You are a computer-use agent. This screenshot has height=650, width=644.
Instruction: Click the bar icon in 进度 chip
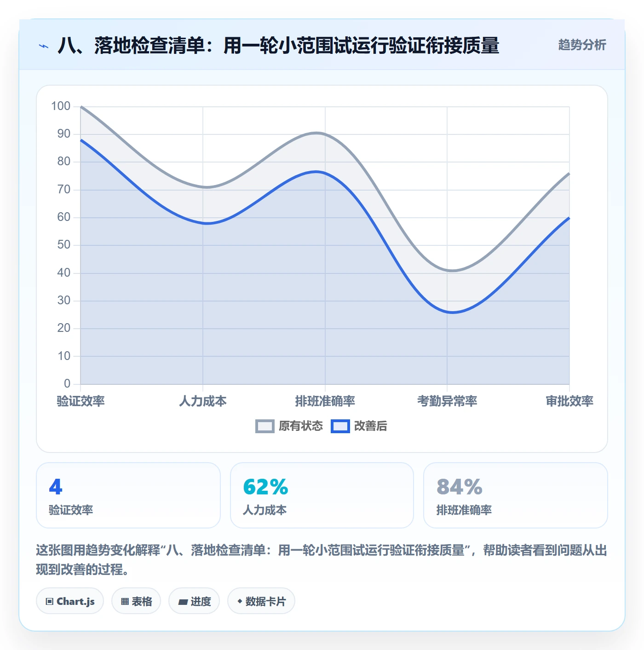coord(183,602)
